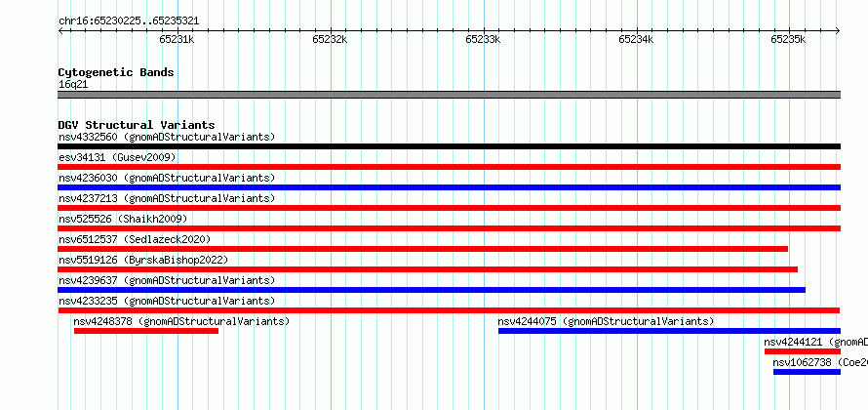868x410 pixels.
Task: Open nsv5519126 (ByrskaBishop2022) label
Action: (x=143, y=261)
